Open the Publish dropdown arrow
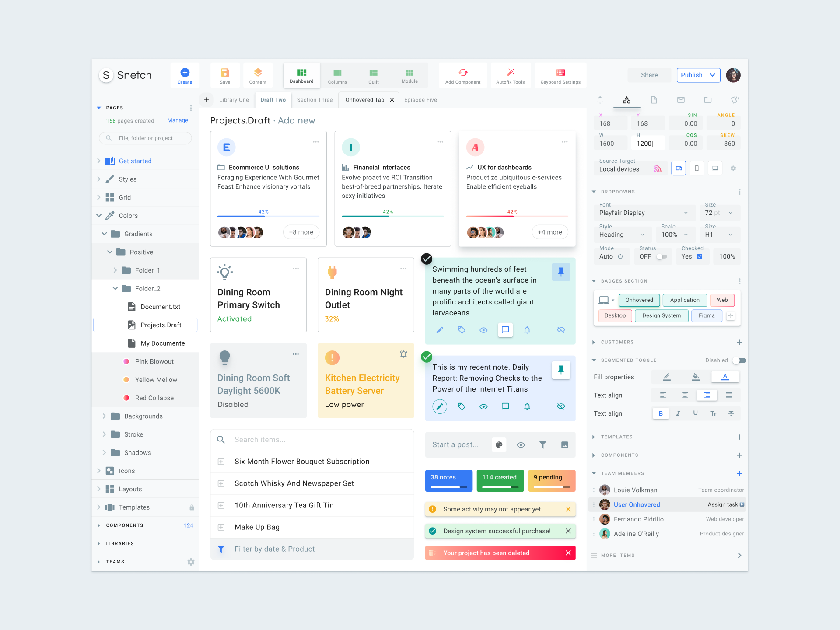Viewport: 840px width, 630px height. (712, 75)
